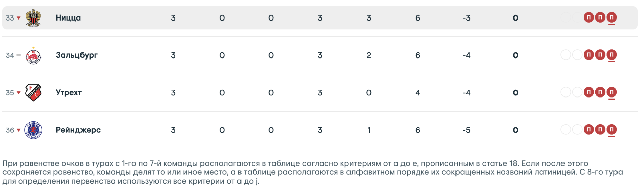This screenshot has width=644, height=194.
Task: Click the red down arrow beside position 36
Action: pos(19,130)
